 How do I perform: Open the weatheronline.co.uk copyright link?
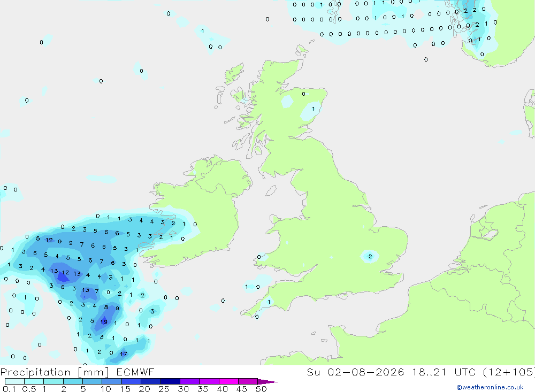[490, 387]
